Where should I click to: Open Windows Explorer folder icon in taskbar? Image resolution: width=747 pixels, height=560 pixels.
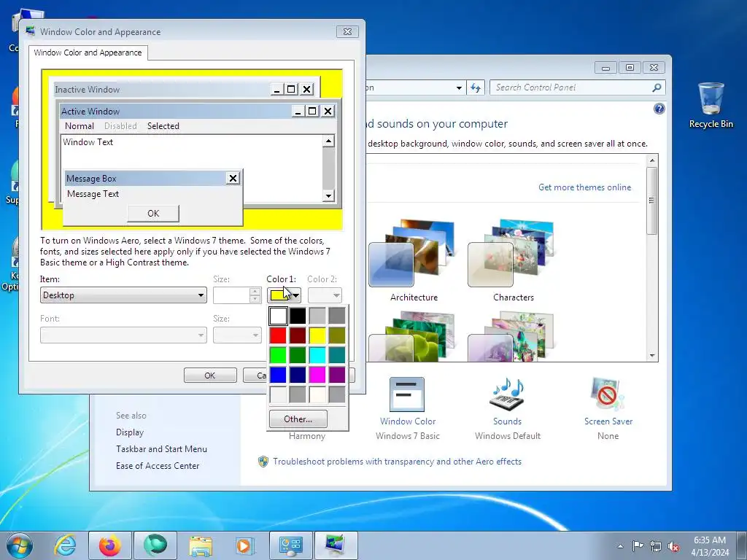coord(201,545)
